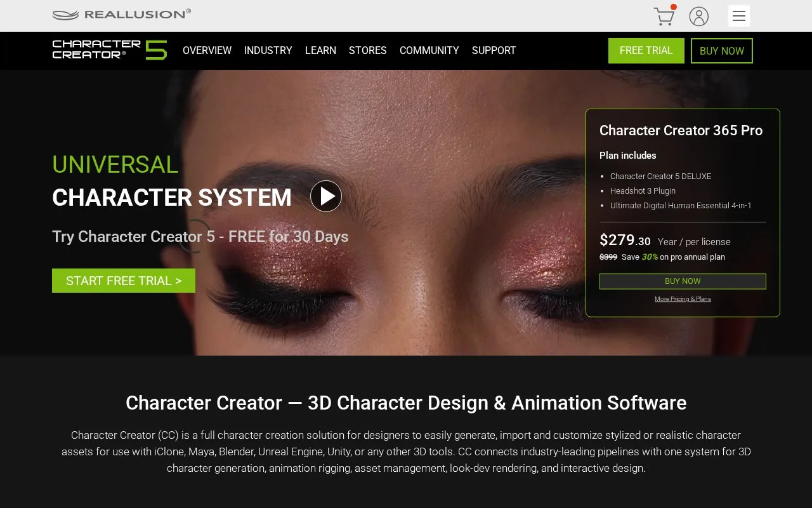Open the More Pricing & Plans link
This screenshot has width=812, height=508.
coord(683,299)
